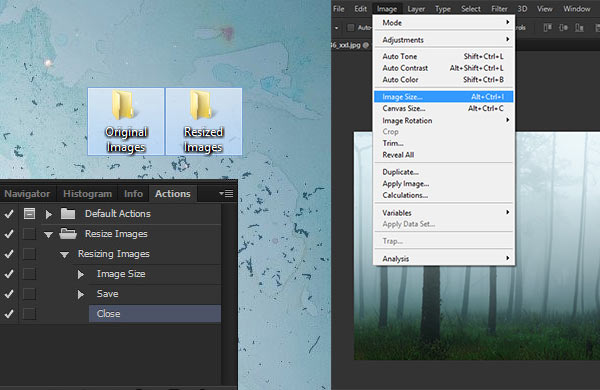Viewport: 600px width, 390px height.
Task: Collapse the Resizing Images action
Action: (64, 254)
